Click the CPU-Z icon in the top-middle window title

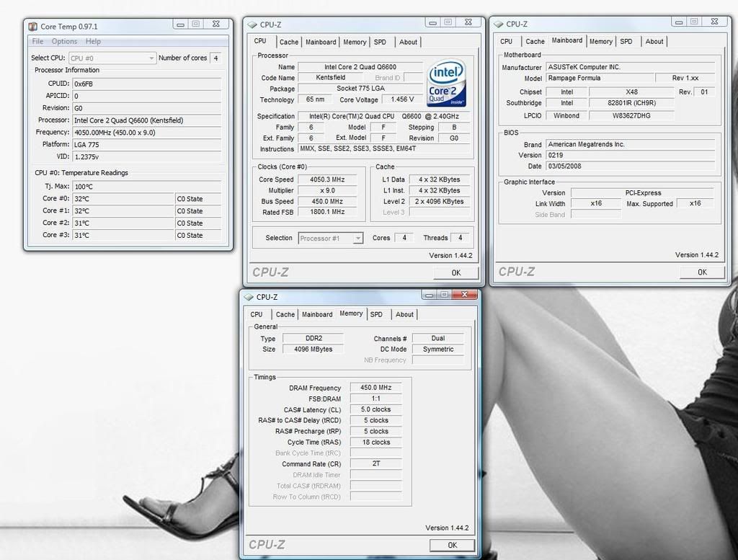pyautogui.click(x=252, y=25)
